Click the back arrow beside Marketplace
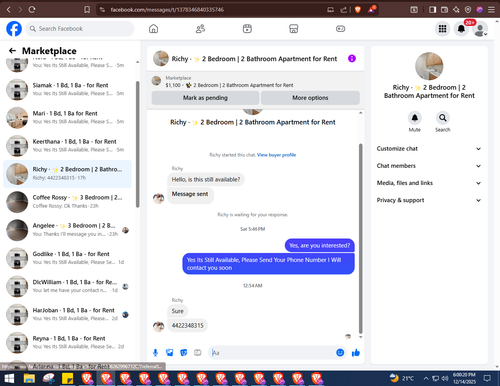Image resolution: width=500 pixels, height=386 pixels. 12,51
